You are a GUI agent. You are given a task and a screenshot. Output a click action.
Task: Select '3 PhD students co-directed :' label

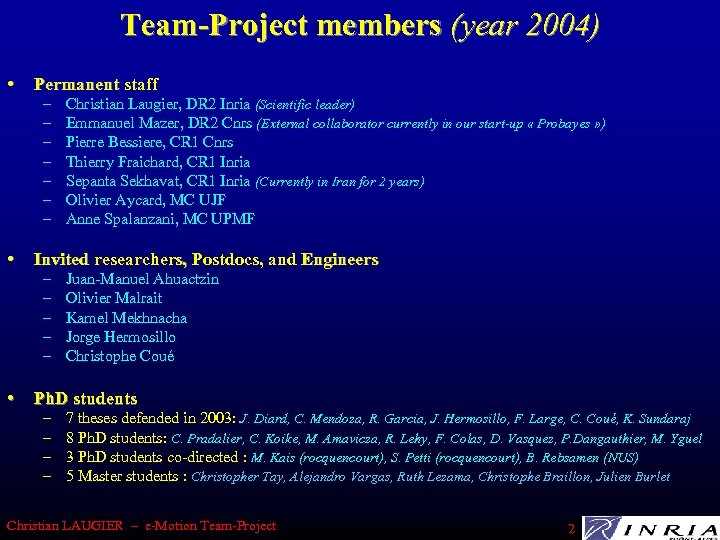coord(157,457)
